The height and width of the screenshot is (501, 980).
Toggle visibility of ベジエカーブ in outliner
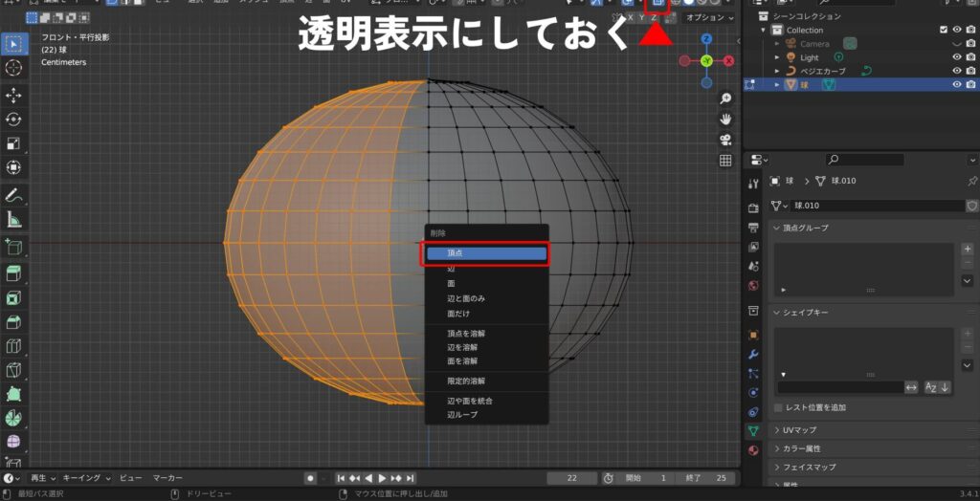(956, 71)
